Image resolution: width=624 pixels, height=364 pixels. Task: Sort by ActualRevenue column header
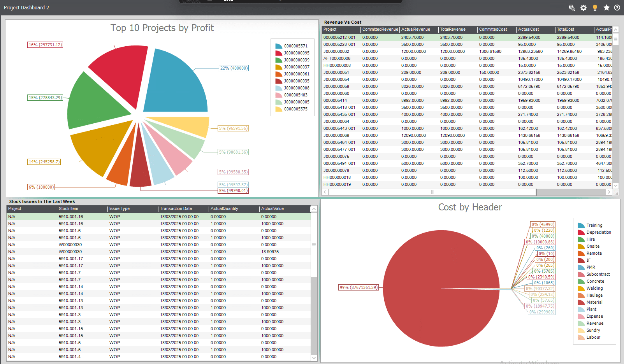419,30
